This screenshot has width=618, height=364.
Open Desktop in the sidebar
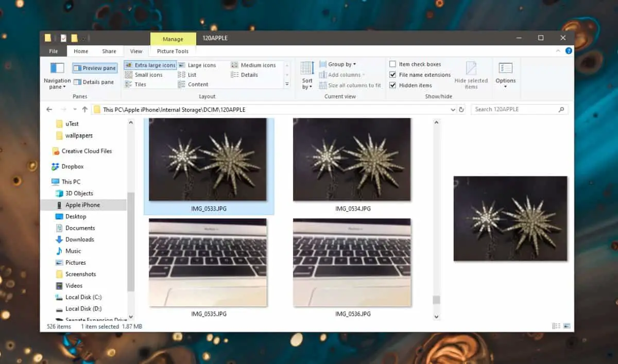tap(71, 217)
